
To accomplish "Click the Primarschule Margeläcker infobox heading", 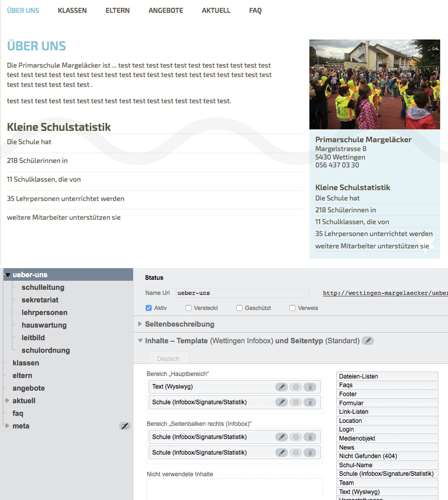I will point(363,139).
